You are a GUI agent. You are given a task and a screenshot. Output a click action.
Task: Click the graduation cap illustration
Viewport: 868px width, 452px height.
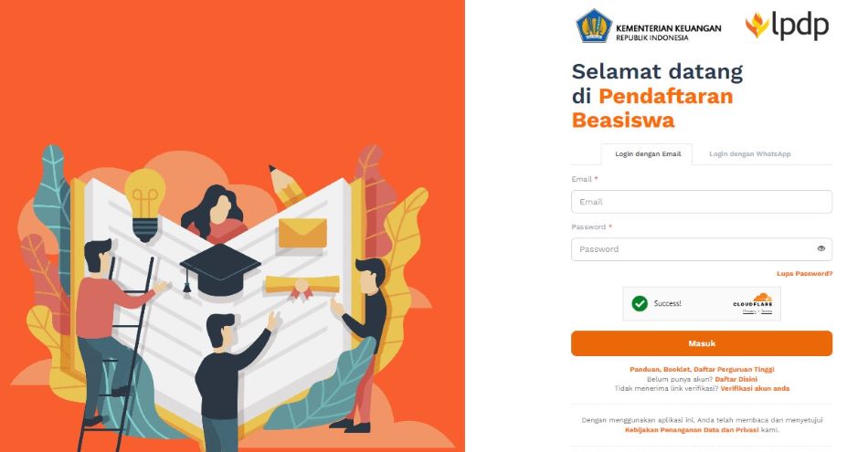pyautogui.click(x=219, y=269)
